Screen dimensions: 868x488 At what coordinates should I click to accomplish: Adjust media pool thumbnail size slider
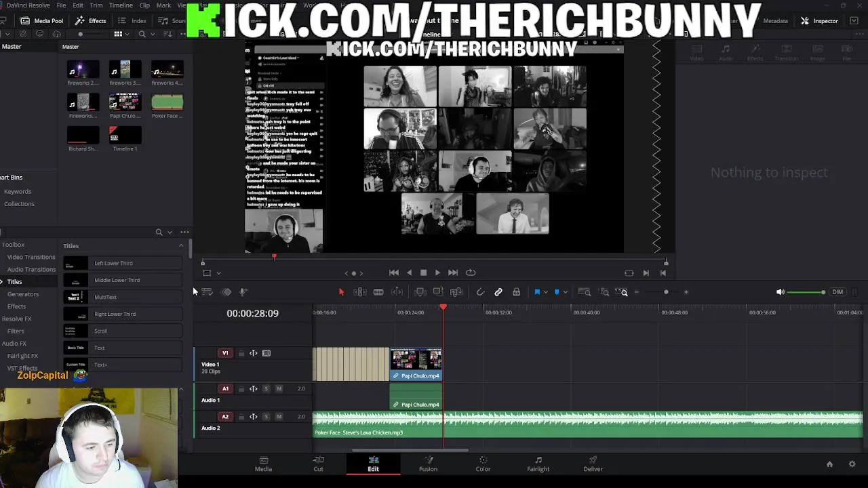(80, 34)
